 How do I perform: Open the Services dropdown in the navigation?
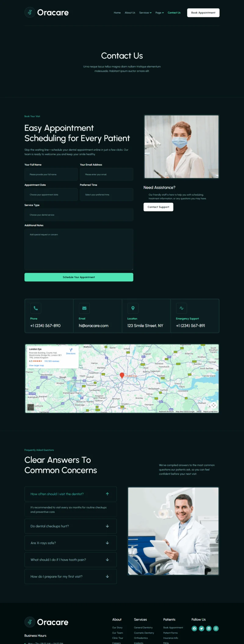[145, 13]
